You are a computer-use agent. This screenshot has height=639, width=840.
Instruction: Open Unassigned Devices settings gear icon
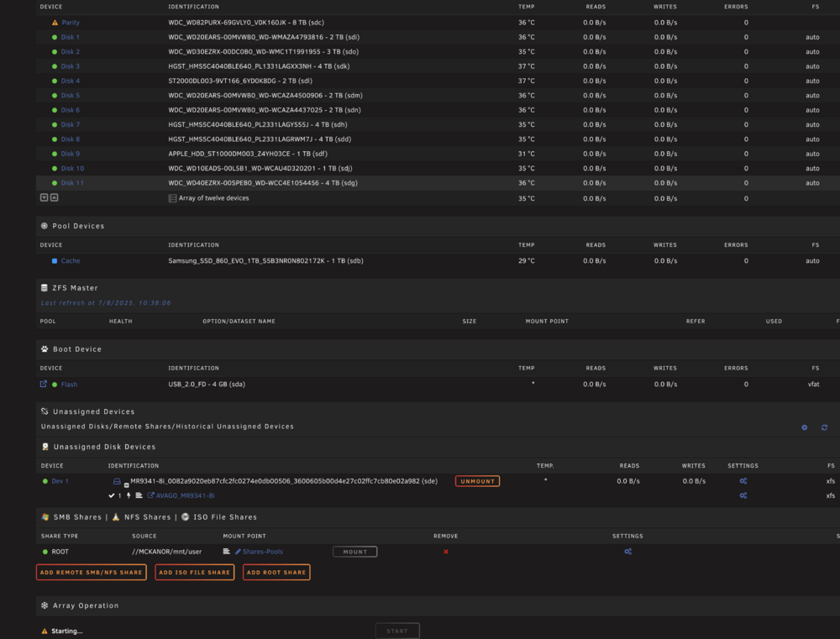click(x=804, y=427)
